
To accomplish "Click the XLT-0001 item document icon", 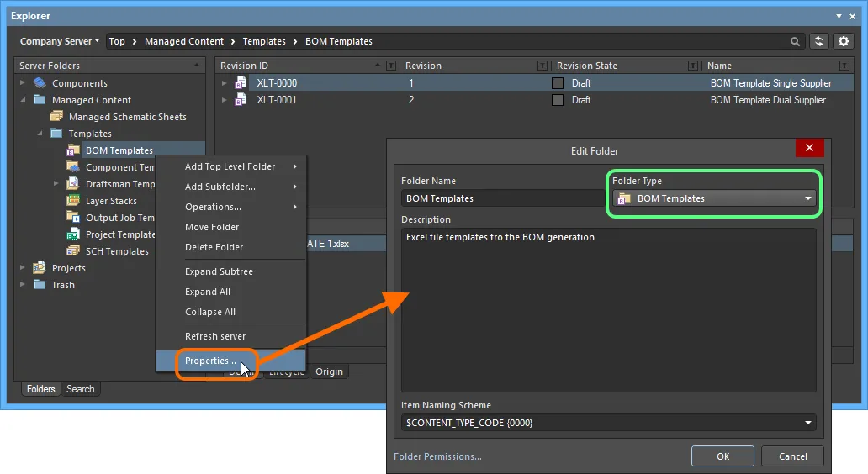I will pyautogui.click(x=241, y=99).
